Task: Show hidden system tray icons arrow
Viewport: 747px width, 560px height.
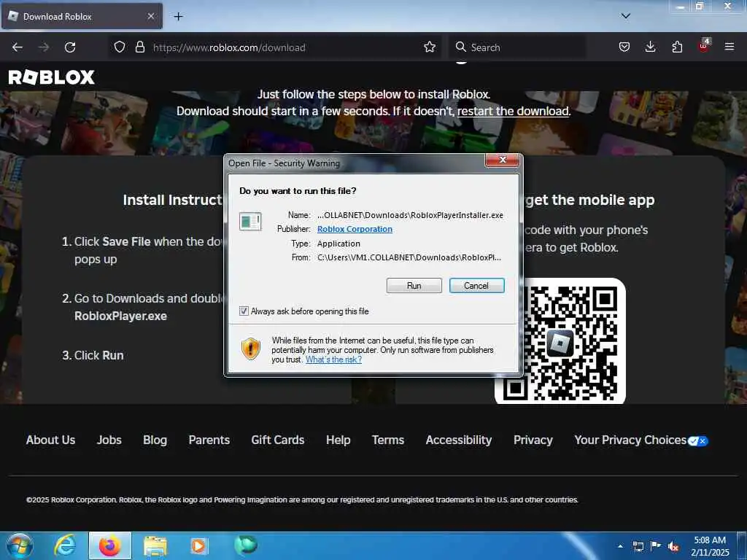Action: [620, 546]
